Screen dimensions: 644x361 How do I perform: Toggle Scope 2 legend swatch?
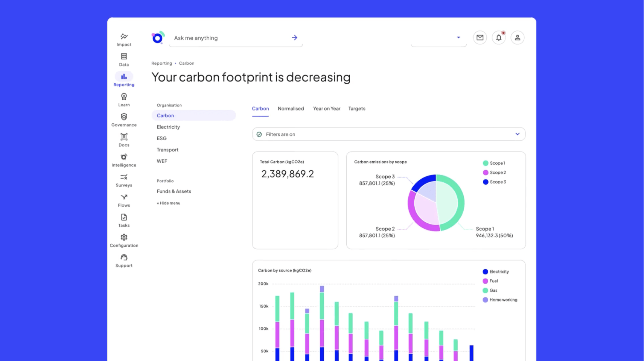pyautogui.click(x=486, y=173)
